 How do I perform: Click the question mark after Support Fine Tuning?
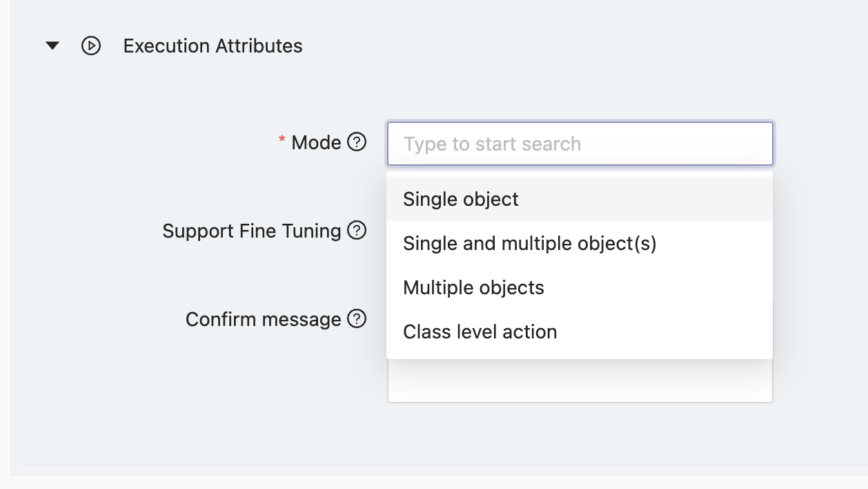coord(356,231)
